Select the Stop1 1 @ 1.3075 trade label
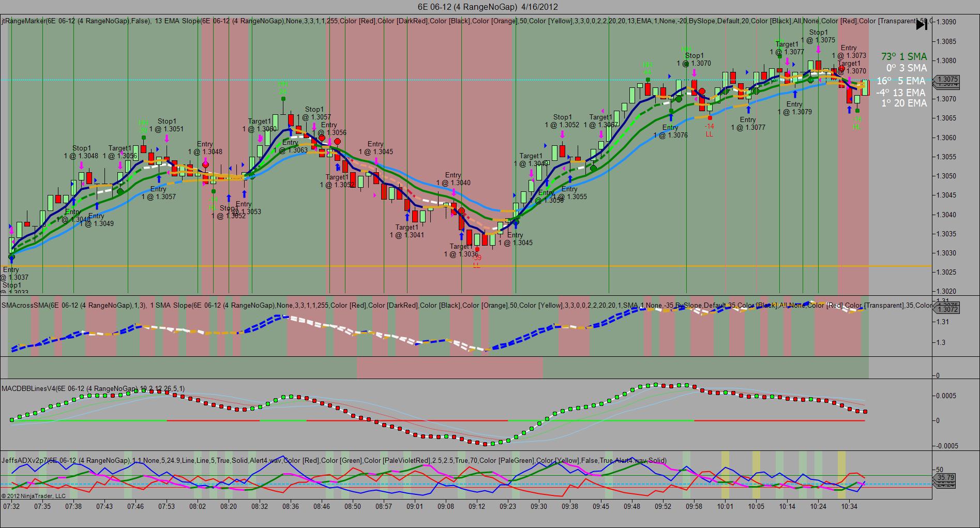 [x=818, y=36]
